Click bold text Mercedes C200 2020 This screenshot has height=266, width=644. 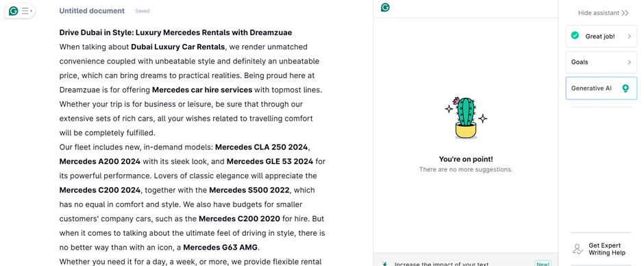tap(240, 218)
